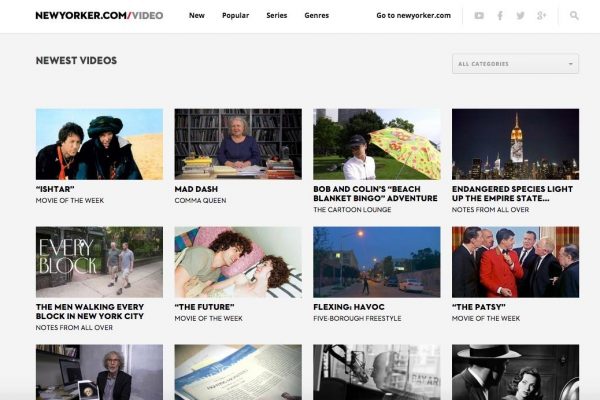The image size is (600, 400).
Task: Open the Genres menu item
Action: (x=316, y=16)
